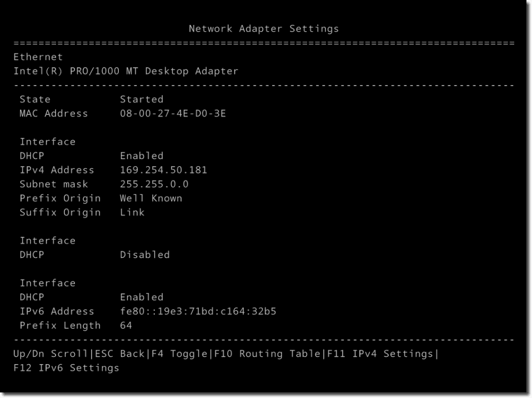Select the subnet mask 255.255.0.0 value
Image resolution: width=532 pixels, height=398 pixels.
[x=154, y=184]
